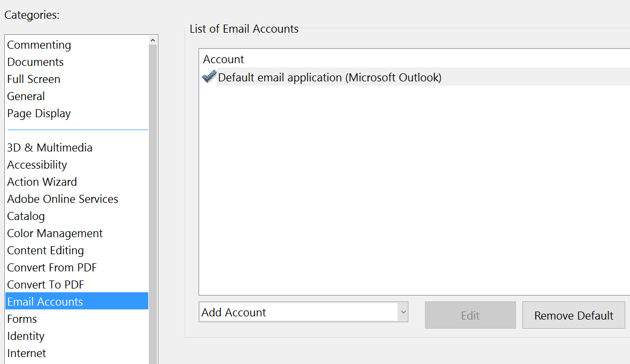The image size is (630, 364).
Task: Open Page Display settings
Action: 39,113
